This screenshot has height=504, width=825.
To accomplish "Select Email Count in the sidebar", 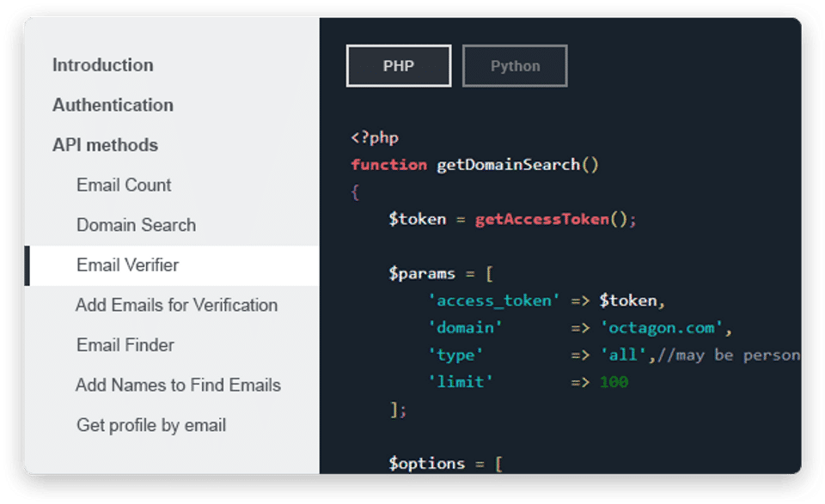I will point(124,185).
